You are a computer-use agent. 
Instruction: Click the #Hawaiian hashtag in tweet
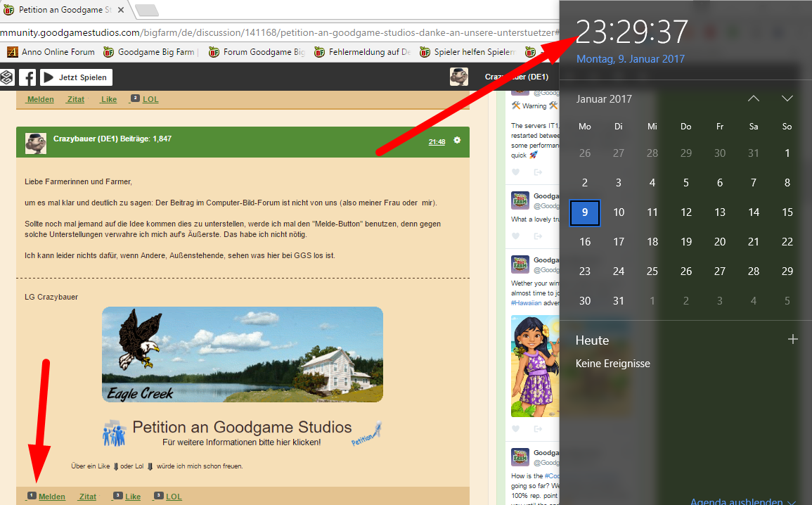526,303
